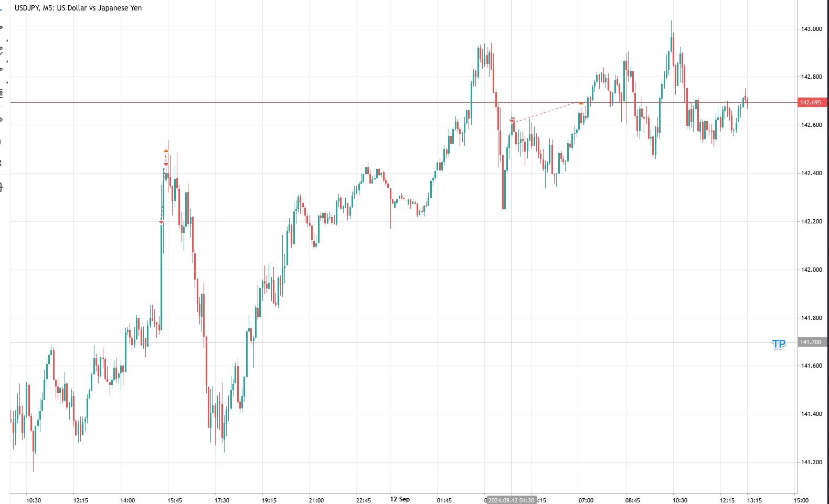Click the dashed red trade connection line
Viewport: 829px width, 504px height.
coord(546,113)
